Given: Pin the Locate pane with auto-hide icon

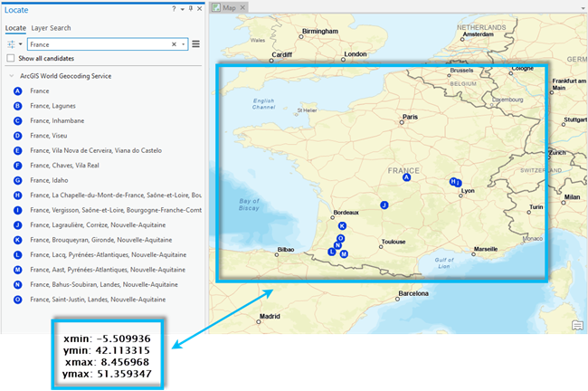Looking at the screenshot, I should (190, 9).
